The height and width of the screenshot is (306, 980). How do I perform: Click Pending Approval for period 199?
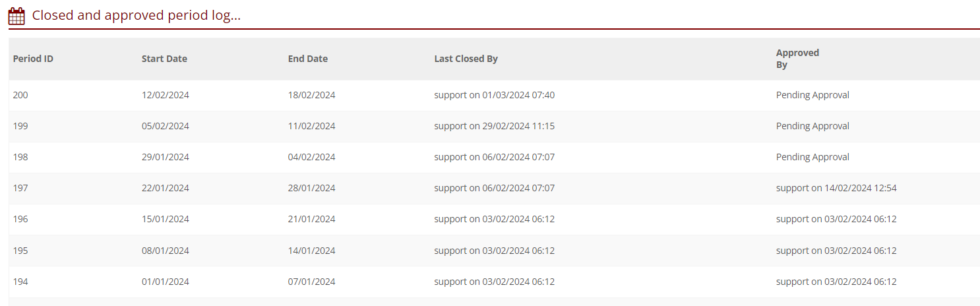pyautogui.click(x=812, y=126)
